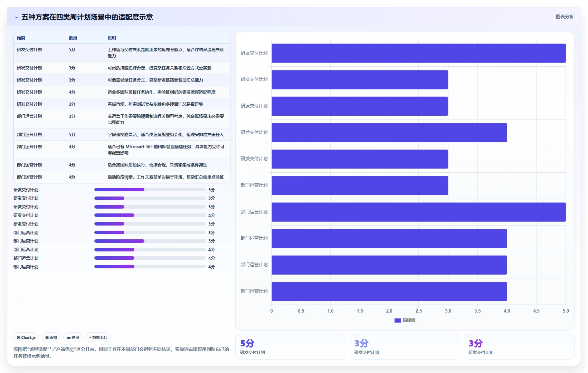This screenshot has height=373, width=588.
Task: Click the 指标值 legend label
Action: click(409, 320)
